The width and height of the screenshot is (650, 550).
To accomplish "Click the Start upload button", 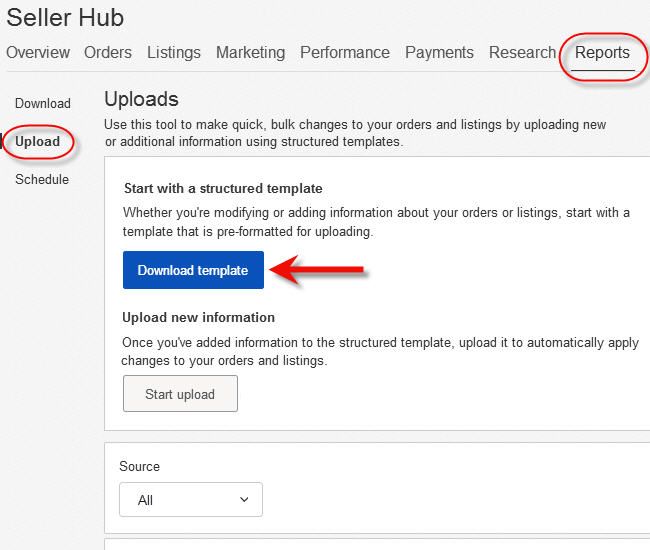I will coord(180,394).
